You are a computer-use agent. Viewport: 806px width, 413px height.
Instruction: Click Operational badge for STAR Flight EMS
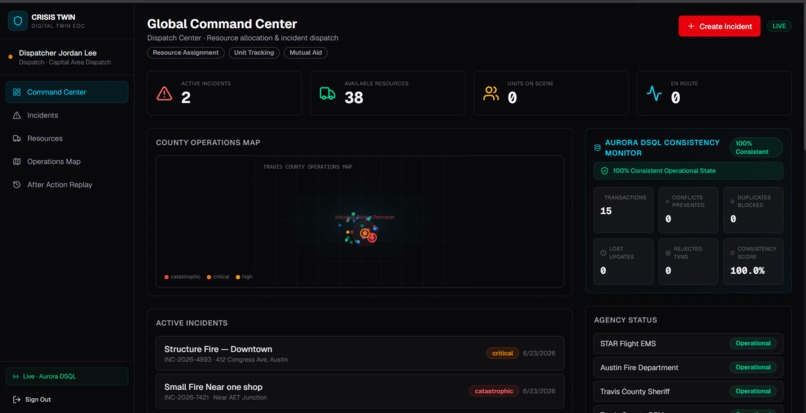pos(753,344)
